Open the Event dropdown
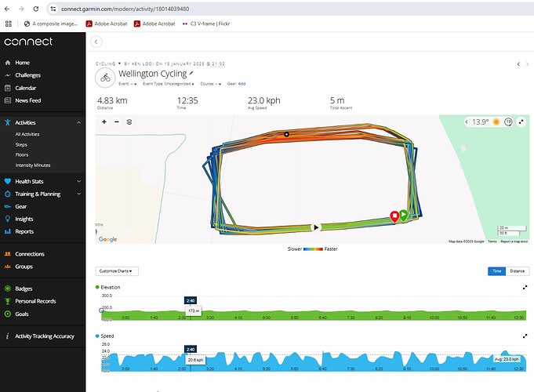The height and width of the screenshot is (392, 534). click(x=127, y=84)
